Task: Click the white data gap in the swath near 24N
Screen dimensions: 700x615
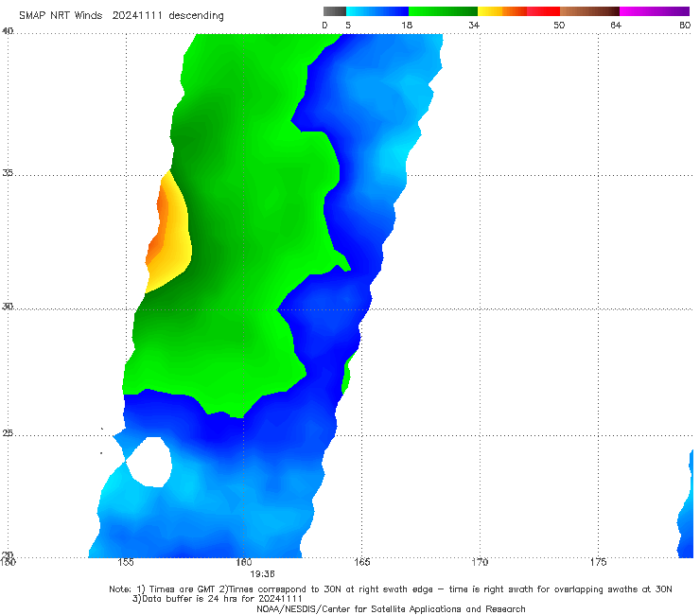Action: tap(151, 463)
